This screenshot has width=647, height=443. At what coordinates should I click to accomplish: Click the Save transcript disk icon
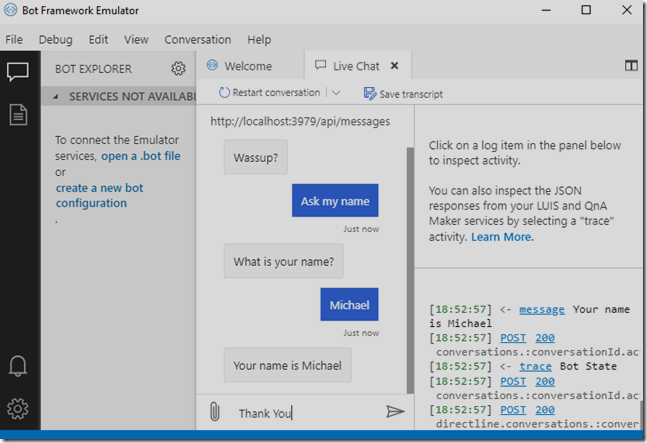click(370, 94)
